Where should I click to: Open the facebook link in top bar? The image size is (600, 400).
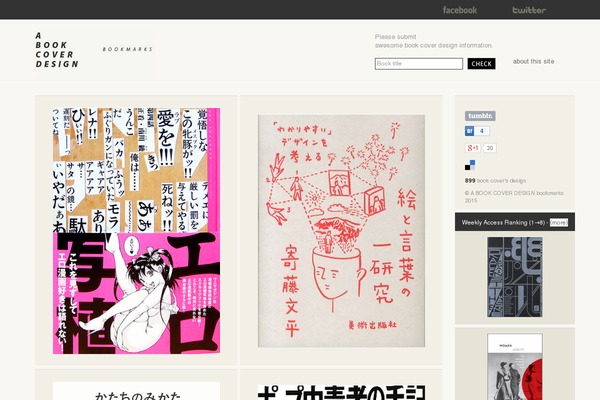(x=460, y=10)
